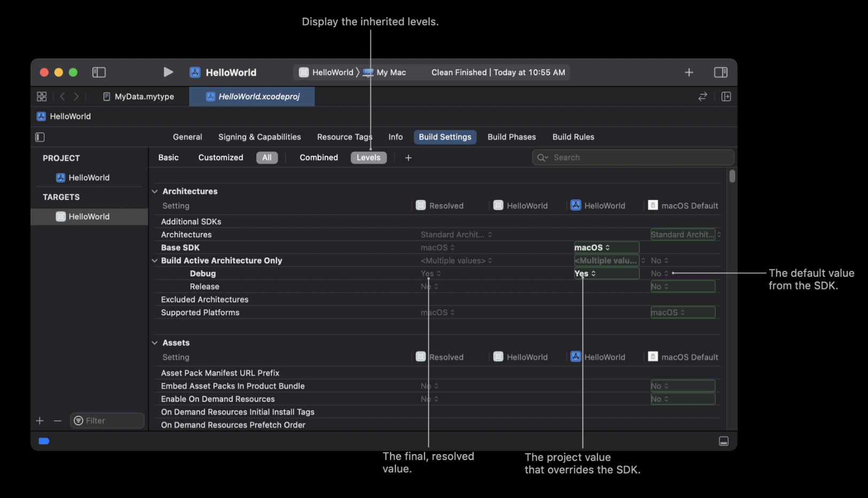Go forward with the right chevron
This screenshot has height=498, width=868.
(76, 96)
